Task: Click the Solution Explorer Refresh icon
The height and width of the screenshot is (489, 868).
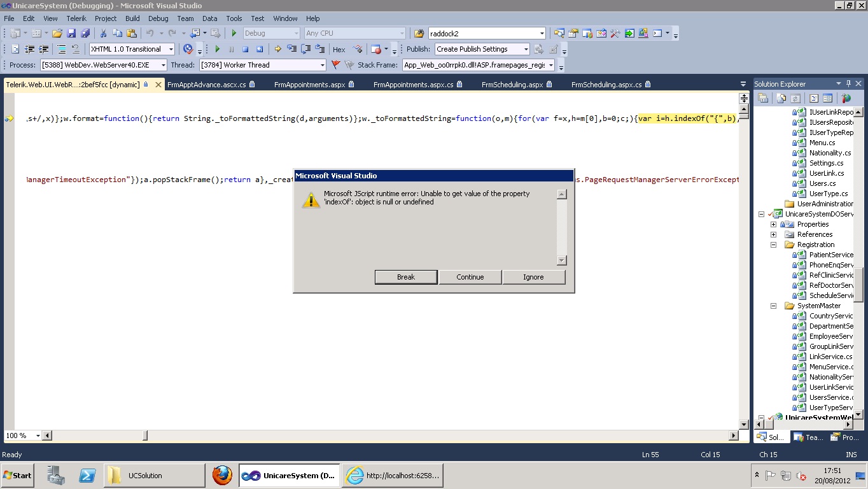Action: tap(795, 98)
